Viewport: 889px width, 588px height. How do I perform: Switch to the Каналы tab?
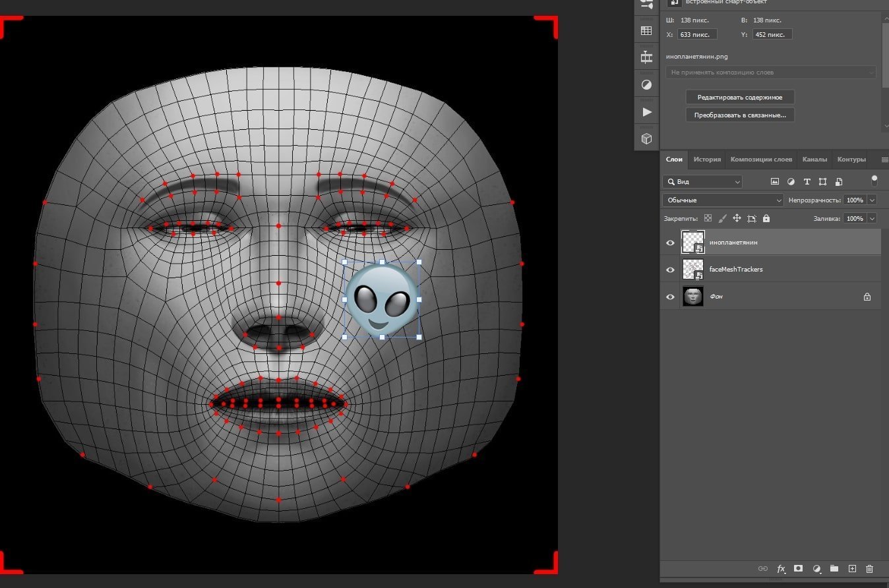coord(814,160)
